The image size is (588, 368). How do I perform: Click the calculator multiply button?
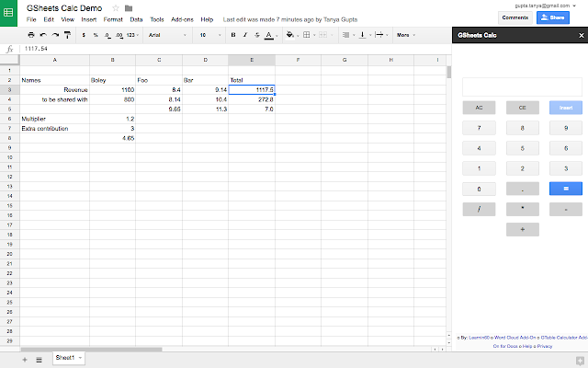click(523, 209)
